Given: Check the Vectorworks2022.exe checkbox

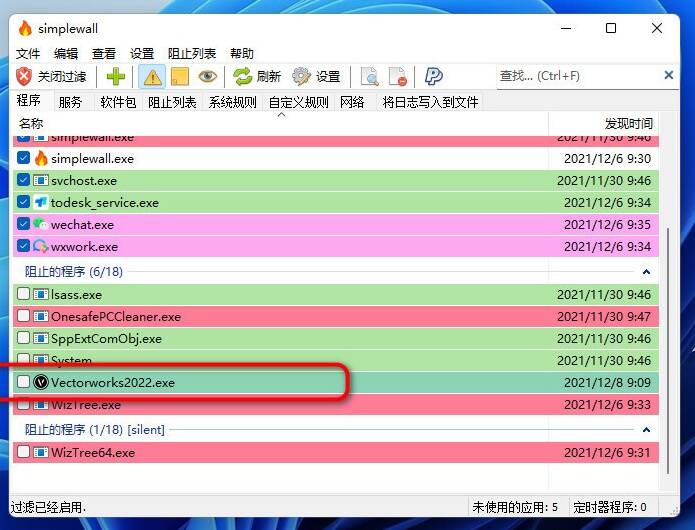Looking at the screenshot, I should pyautogui.click(x=24, y=382).
